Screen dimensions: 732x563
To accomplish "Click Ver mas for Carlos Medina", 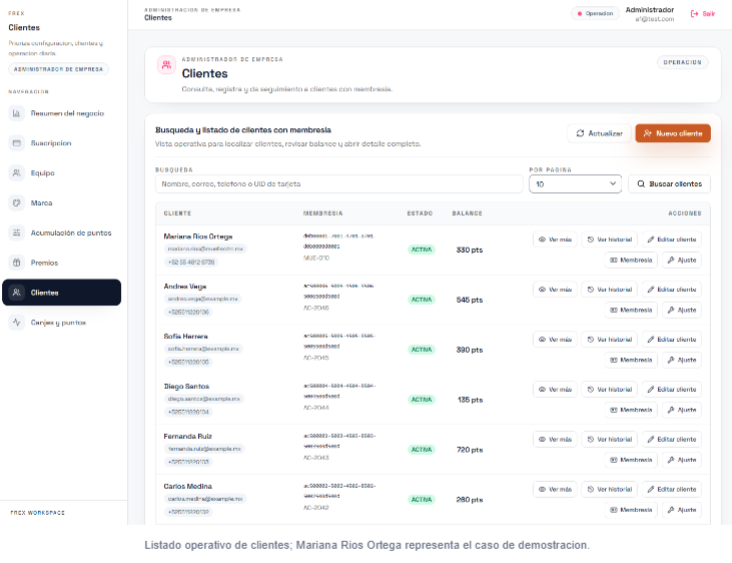I will click(x=555, y=489).
